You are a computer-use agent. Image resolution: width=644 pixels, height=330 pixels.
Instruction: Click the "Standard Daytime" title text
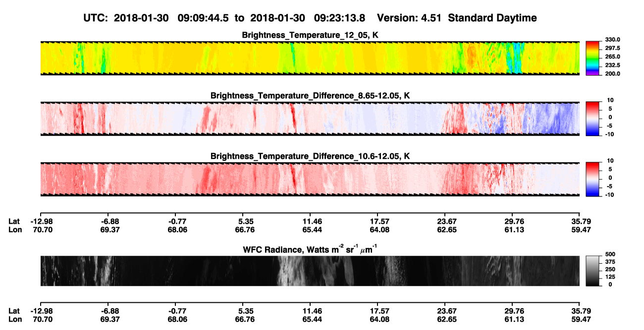pos(491,18)
